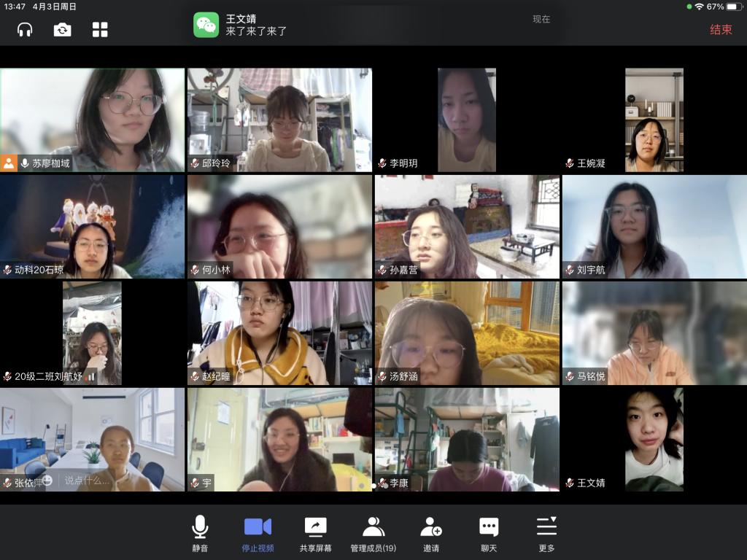Select 汤舒涵's video feed
Image resolution: width=747 pixels, height=560 pixels.
467,332
